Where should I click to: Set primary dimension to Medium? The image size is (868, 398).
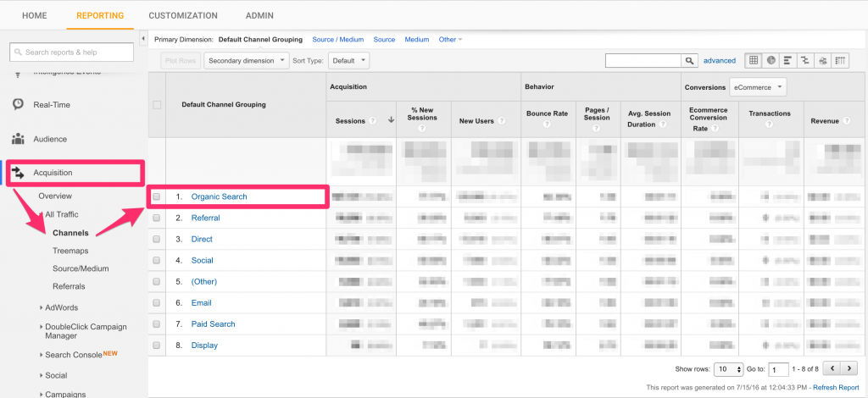[417, 40]
